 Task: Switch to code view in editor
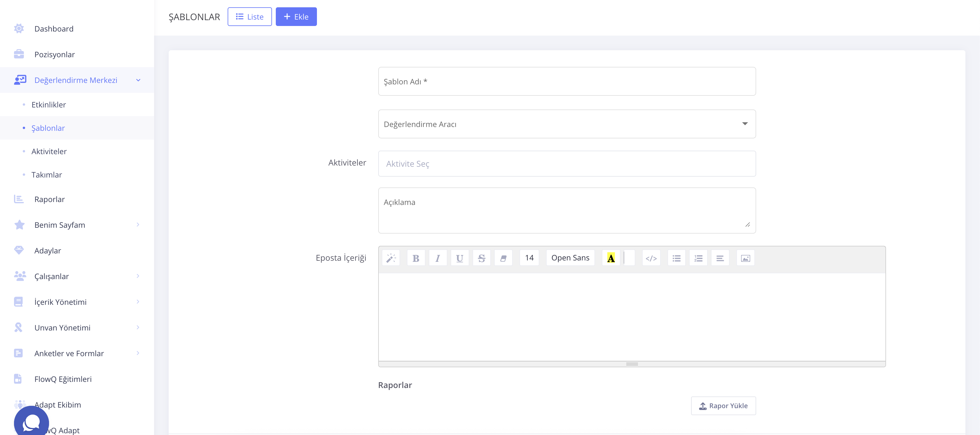tap(651, 258)
